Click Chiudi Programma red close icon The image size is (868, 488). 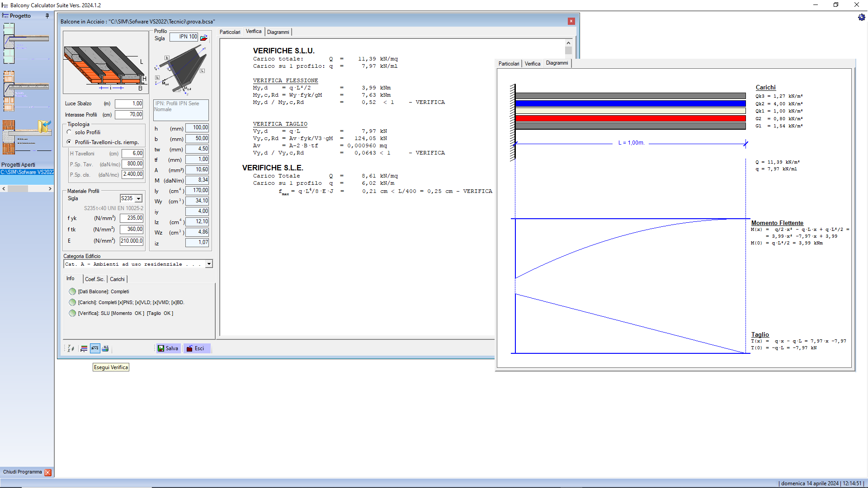click(48, 472)
